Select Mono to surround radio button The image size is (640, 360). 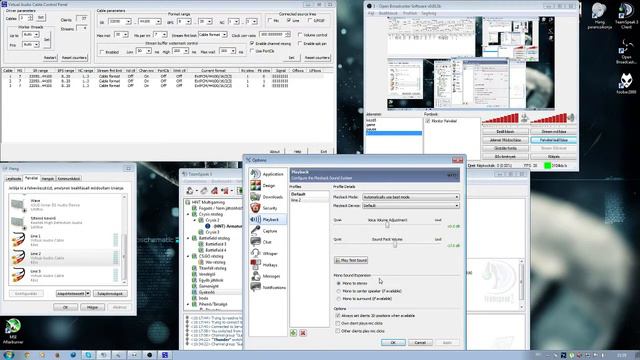pyautogui.click(x=338, y=299)
